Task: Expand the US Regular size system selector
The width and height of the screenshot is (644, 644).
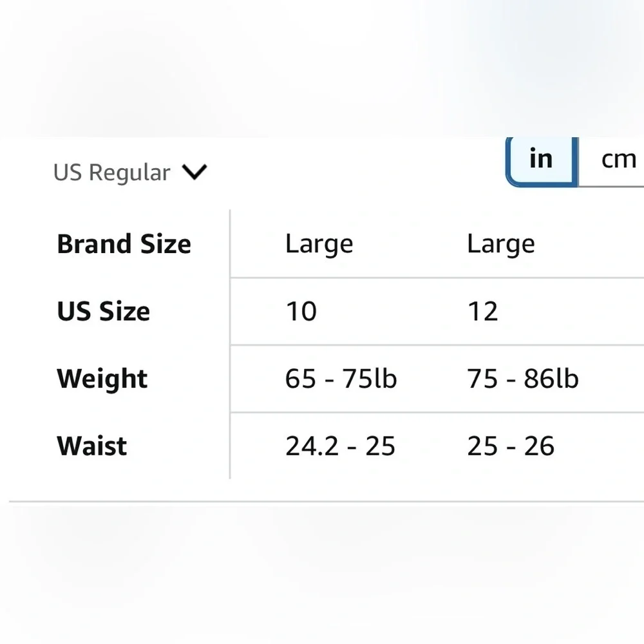Action: click(x=130, y=172)
